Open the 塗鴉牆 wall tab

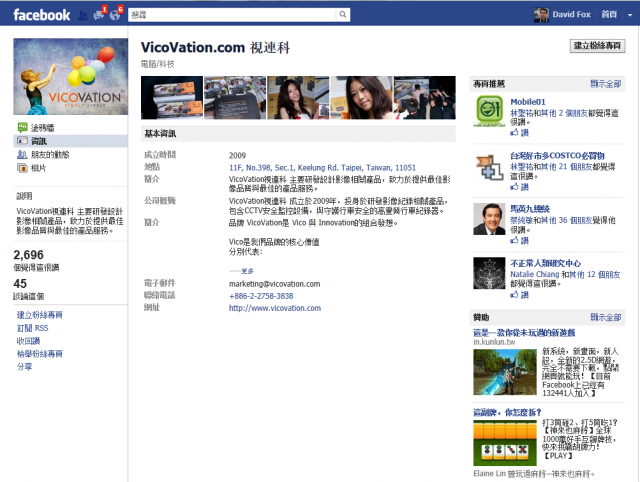tap(42, 128)
